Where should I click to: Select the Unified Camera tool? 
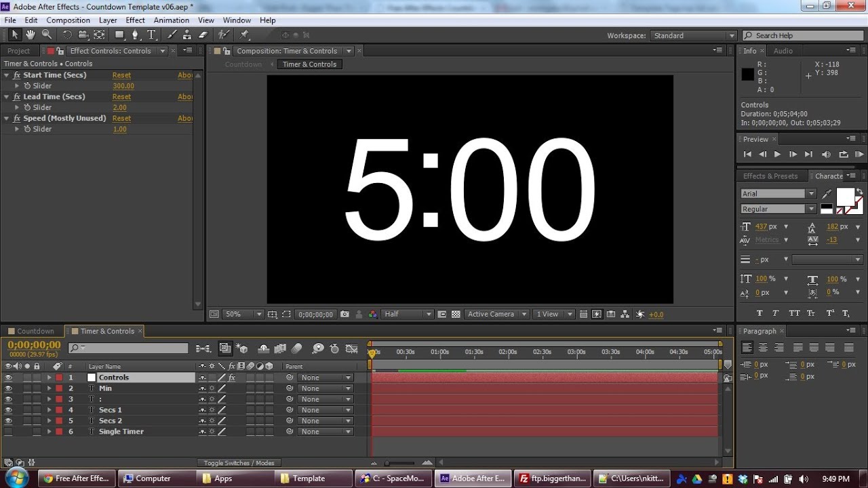(83, 35)
